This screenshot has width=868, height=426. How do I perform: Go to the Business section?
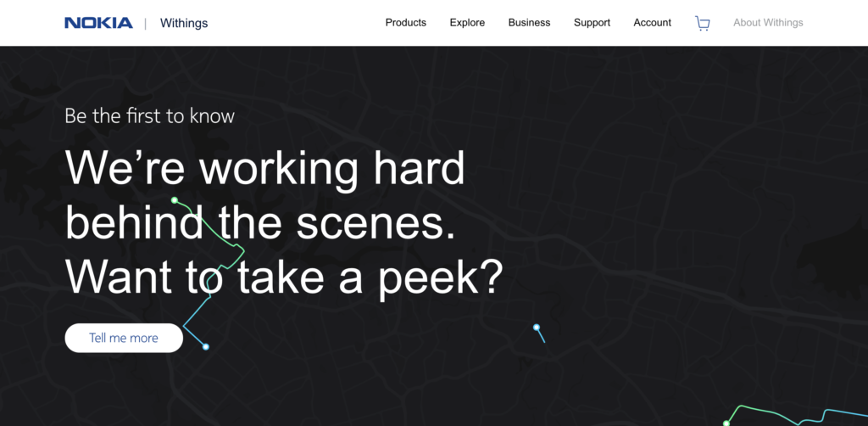pos(529,23)
